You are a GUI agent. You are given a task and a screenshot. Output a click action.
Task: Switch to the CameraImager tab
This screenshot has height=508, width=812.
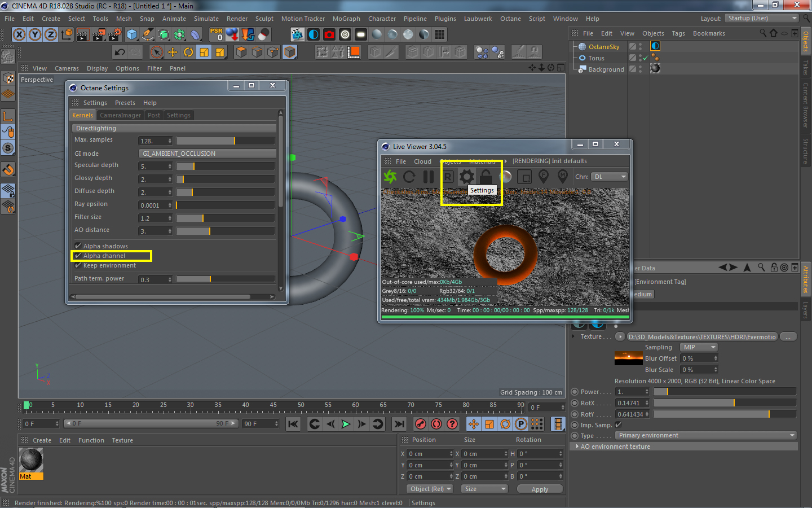(x=120, y=115)
